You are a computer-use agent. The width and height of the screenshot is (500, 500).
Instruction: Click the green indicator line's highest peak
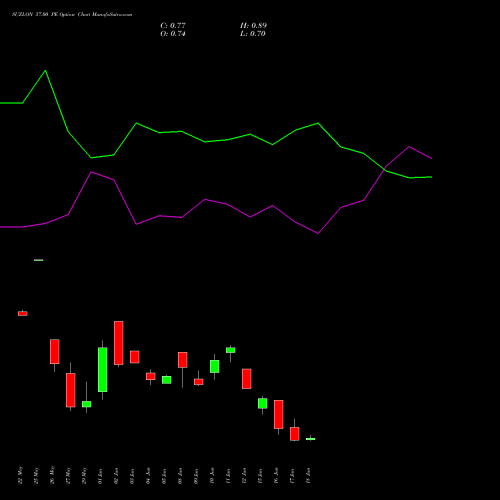45,71
